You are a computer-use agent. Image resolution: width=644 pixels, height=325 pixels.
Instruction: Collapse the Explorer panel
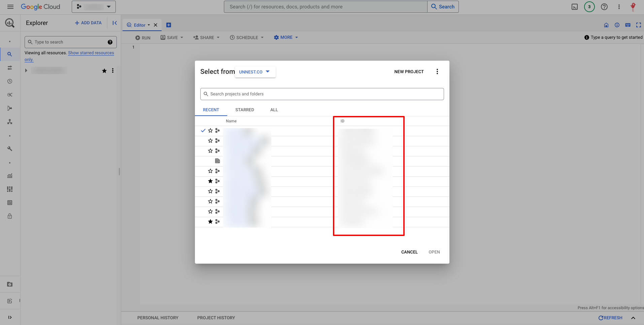pyautogui.click(x=114, y=23)
